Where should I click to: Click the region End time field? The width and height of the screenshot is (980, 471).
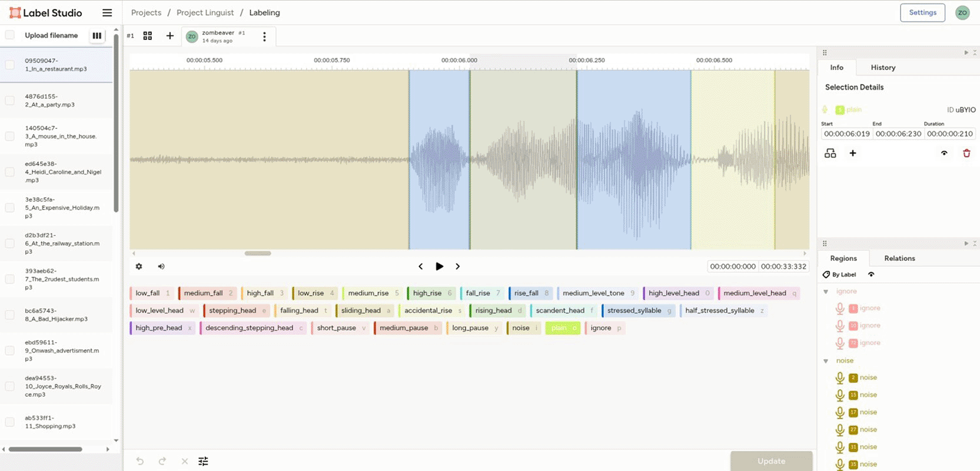898,134
